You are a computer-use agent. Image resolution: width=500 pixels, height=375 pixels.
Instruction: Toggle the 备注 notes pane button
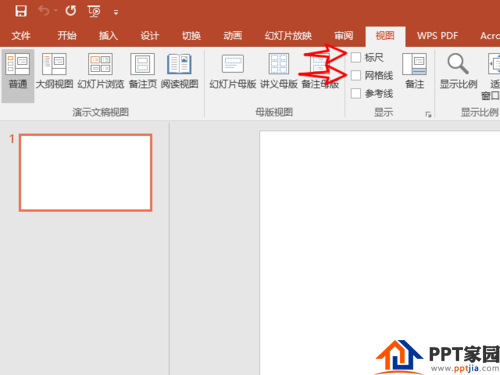[x=415, y=72]
